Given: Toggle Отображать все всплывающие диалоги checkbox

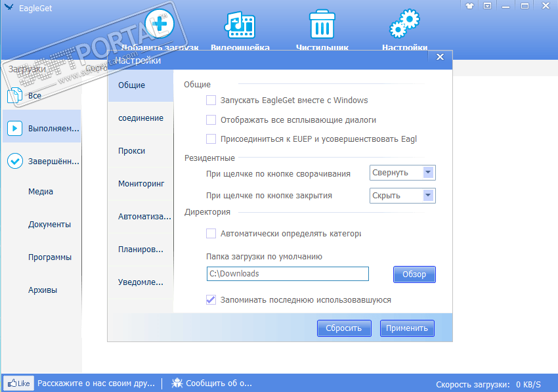Looking at the screenshot, I should (211, 120).
